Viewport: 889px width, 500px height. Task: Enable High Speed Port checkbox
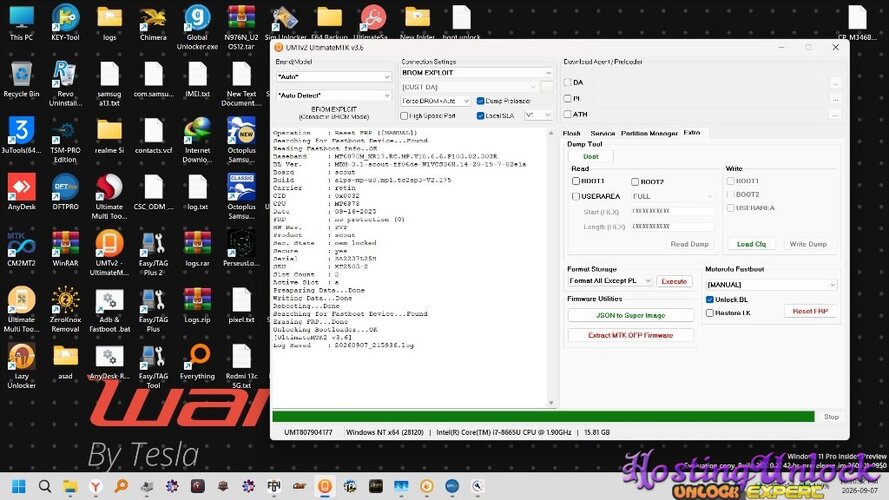tap(404, 116)
